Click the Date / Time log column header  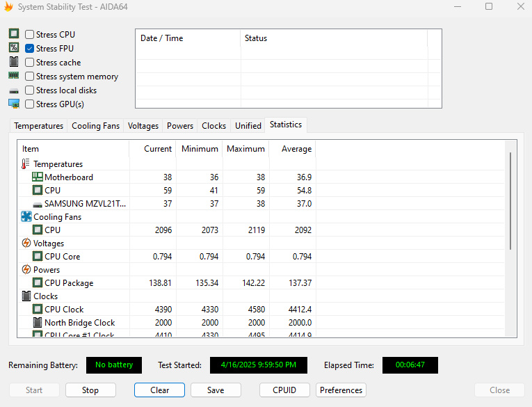pos(188,38)
